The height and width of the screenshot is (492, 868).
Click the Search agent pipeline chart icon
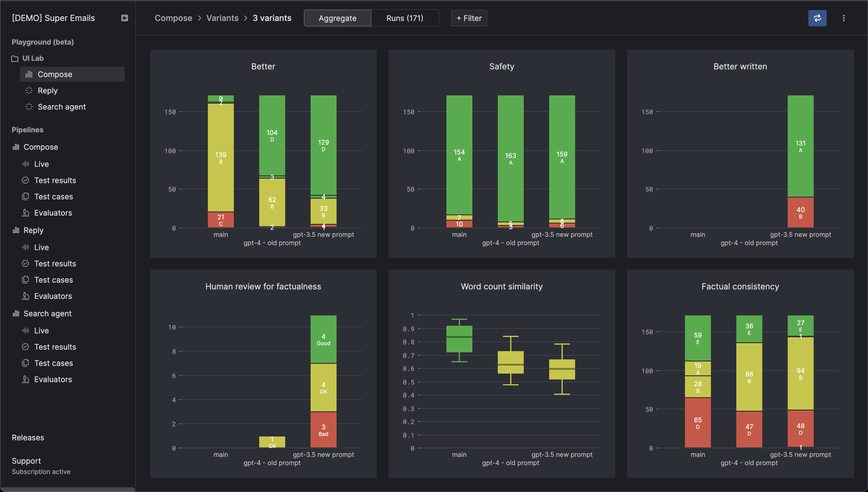[x=16, y=314]
